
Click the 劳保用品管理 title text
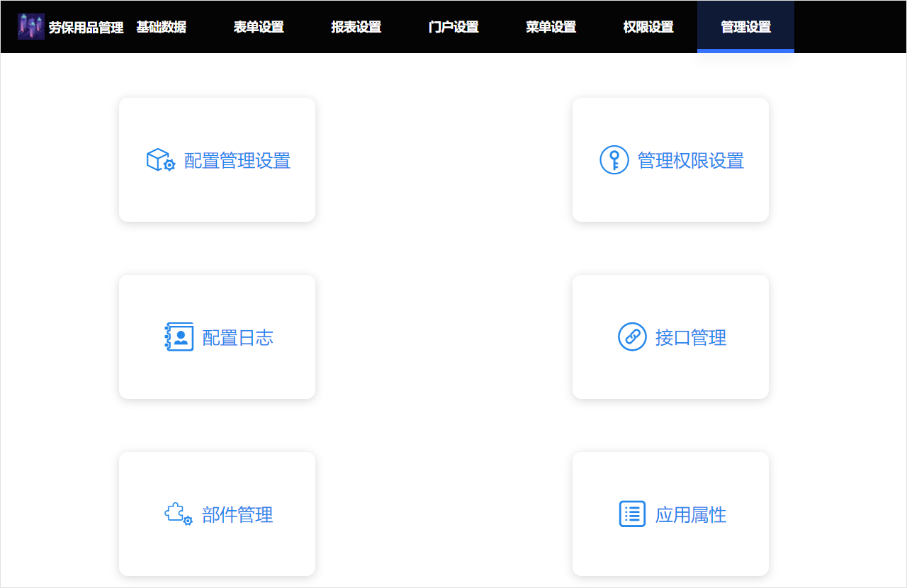(86, 28)
